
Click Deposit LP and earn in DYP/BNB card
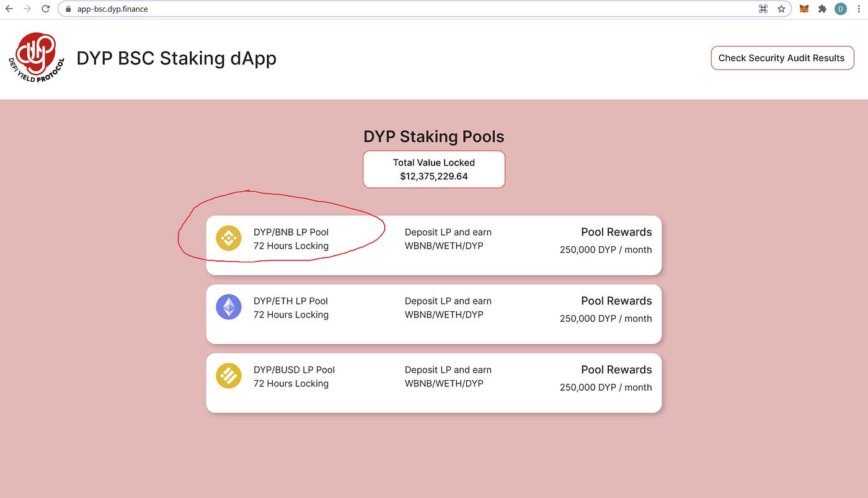coord(448,232)
